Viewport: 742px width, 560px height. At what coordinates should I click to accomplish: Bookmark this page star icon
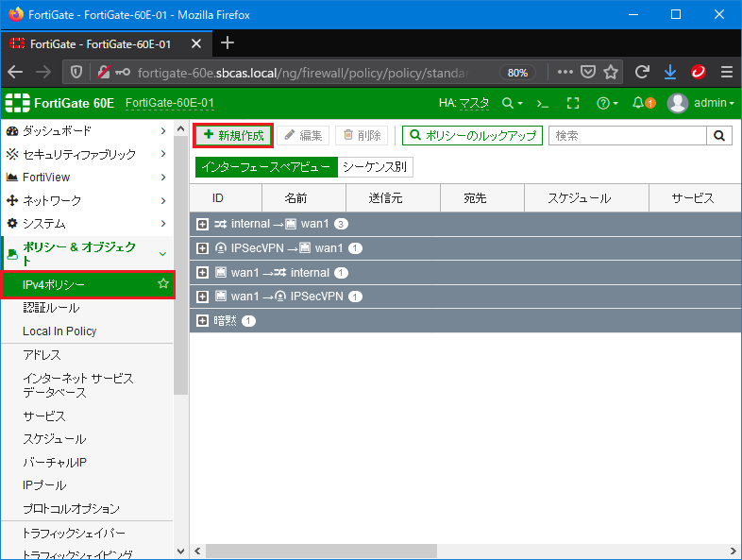coord(611,72)
